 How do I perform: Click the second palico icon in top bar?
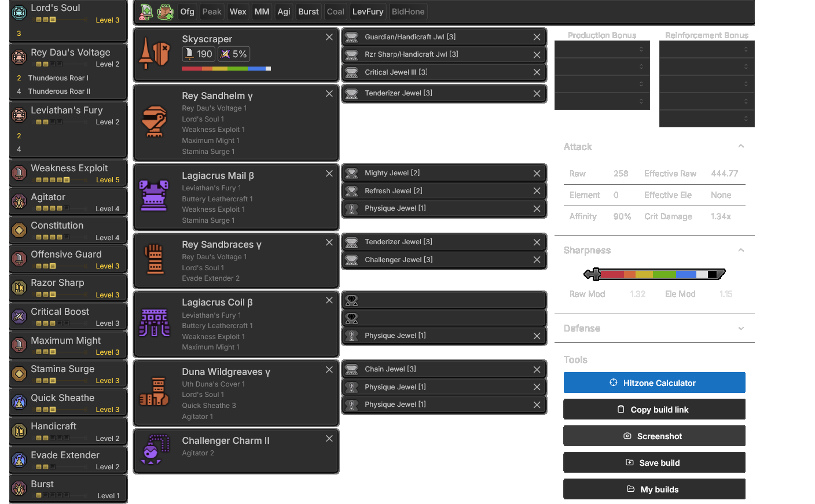tap(166, 12)
